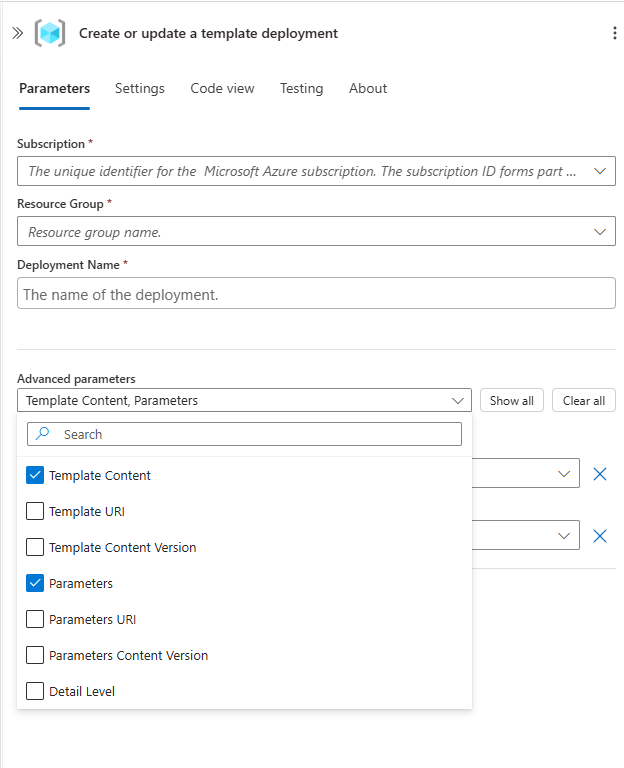The image size is (624, 768).
Task: Open the Subscription dropdown
Action: coord(316,171)
